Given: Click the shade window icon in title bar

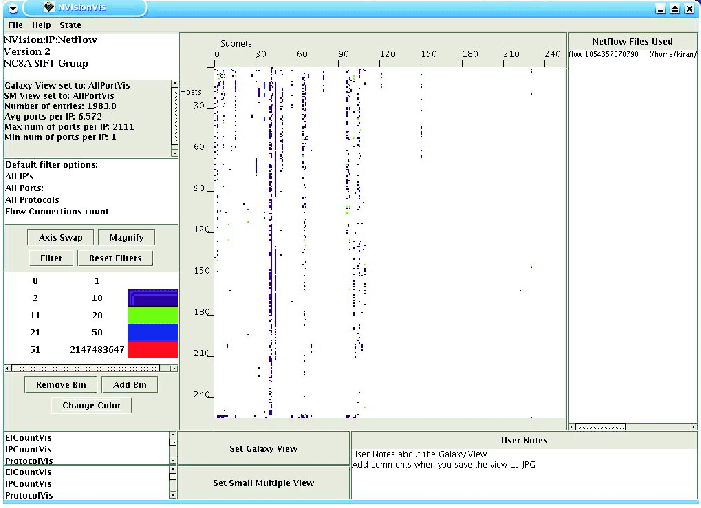Looking at the screenshot, I should [675, 8].
